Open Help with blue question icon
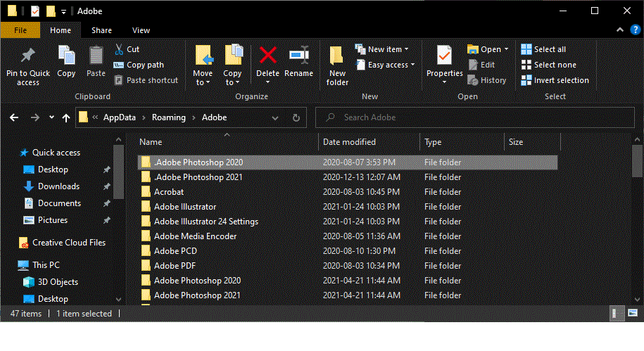The height and width of the screenshot is (351, 644). (635, 30)
